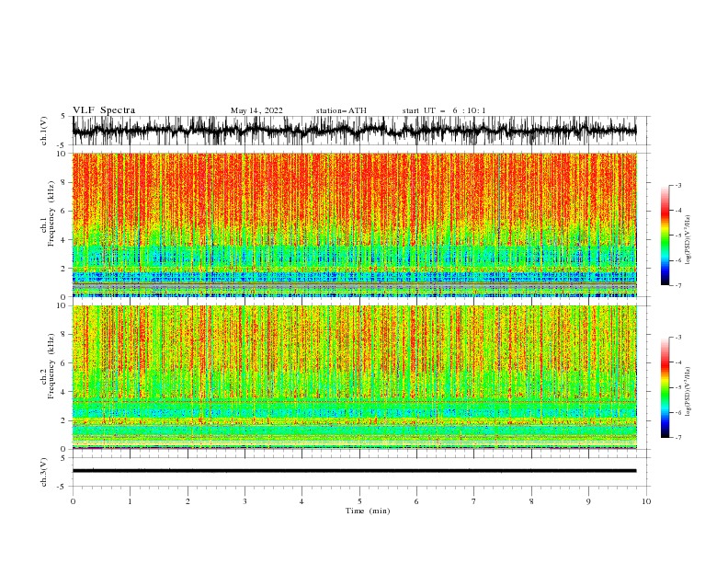This screenshot has height=563, width=728.
Task: Click the "9" tick on the Time axis
Action: pyautogui.click(x=588, y=501)
